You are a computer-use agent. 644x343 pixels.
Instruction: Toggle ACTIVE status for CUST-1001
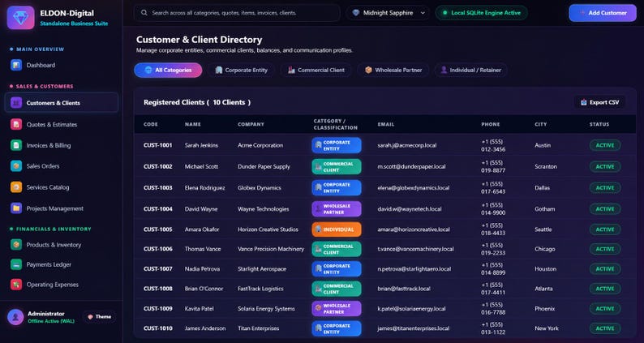click(605, 145)
